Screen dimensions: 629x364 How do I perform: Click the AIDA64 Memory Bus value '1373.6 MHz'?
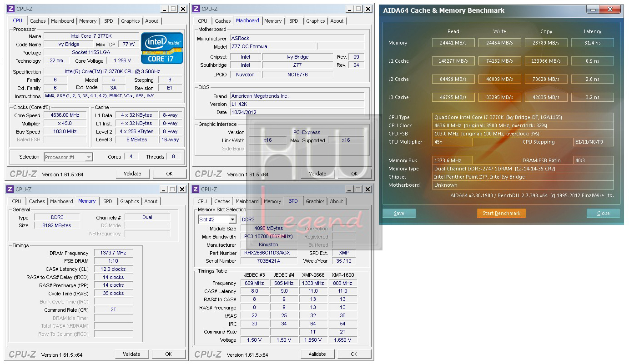pyautogui.click(x=453, y=160)
